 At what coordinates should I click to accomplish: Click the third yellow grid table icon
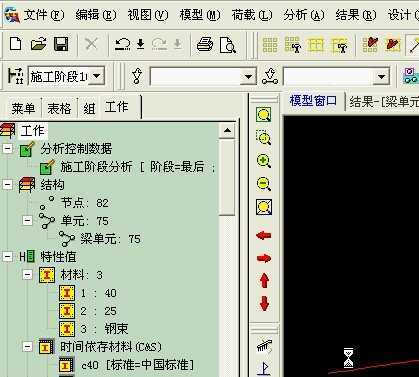pyautogui.click(x=315, y=45)
